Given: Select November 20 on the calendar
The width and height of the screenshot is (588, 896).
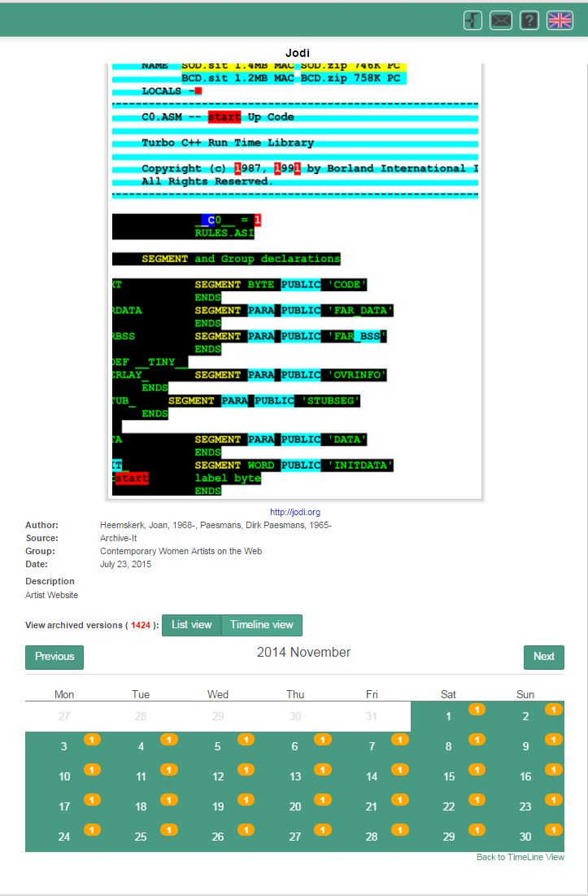Looking at the screenshot, I should pos(294,807).
